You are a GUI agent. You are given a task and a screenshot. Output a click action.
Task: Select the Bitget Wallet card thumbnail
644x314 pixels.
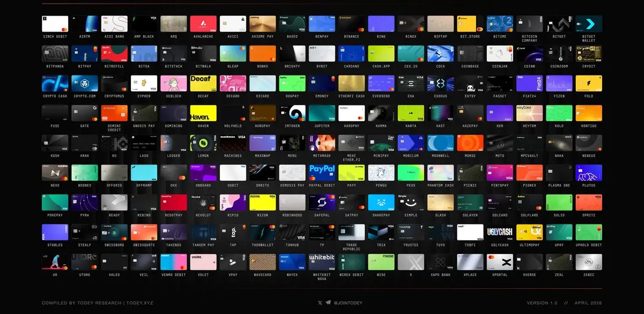589,24
